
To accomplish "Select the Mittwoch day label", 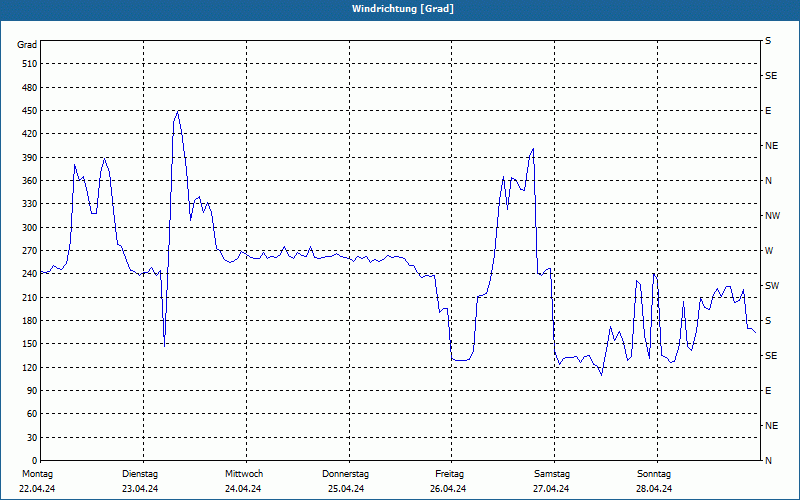I will (244, 474).
